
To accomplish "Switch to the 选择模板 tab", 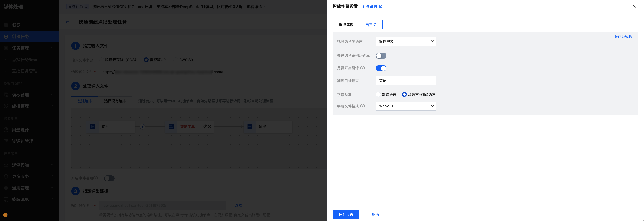I will point(346,25).
